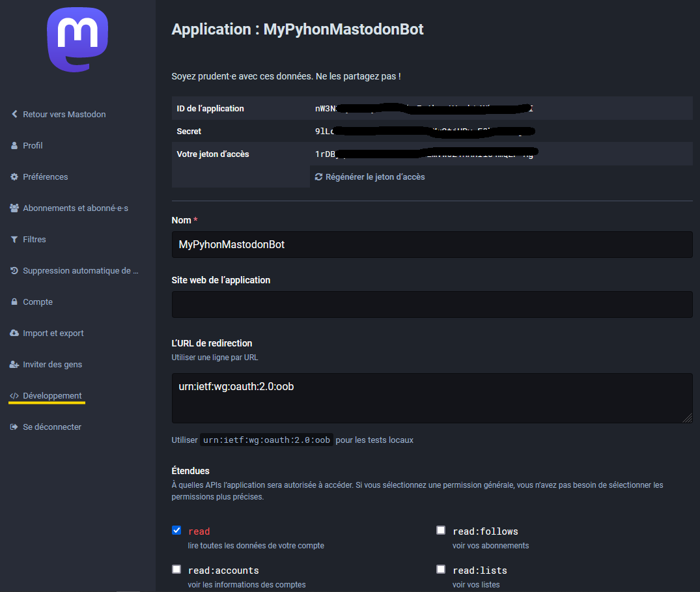
Task: Check the read:accounts permission
Action: [176, 569]
